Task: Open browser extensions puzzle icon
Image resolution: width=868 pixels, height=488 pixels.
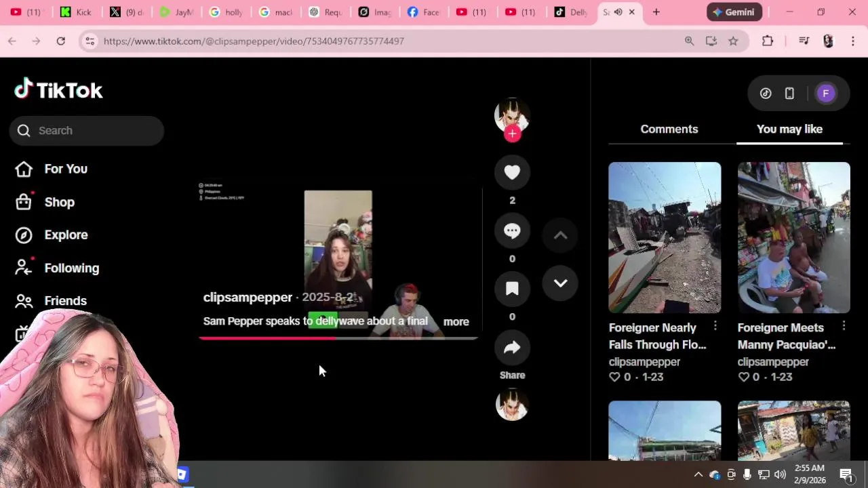Action: (768, 41)
